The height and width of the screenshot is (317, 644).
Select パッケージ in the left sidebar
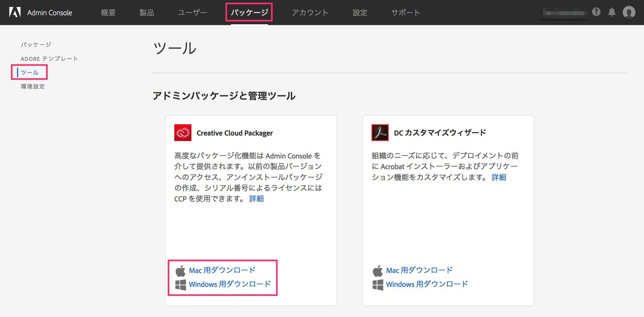(36, 45)
